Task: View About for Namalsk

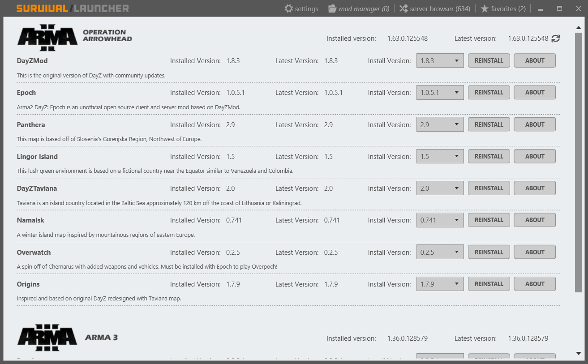Action: click(x=535, y=220)
